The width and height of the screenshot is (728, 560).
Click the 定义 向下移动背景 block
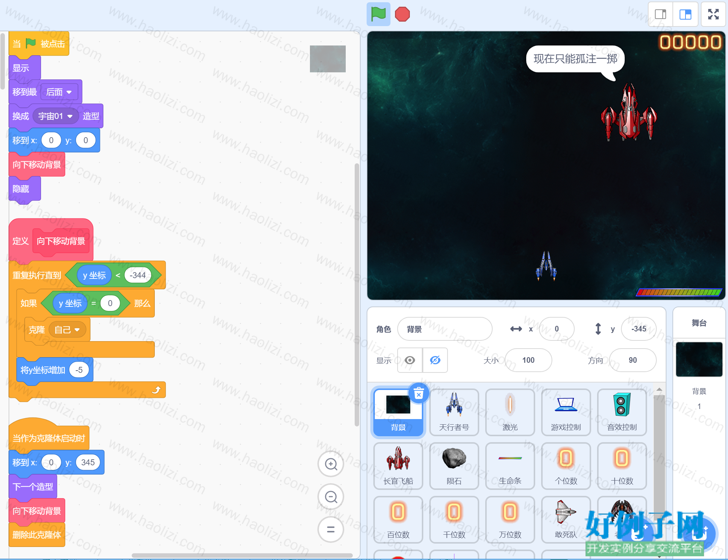point(51,240)
